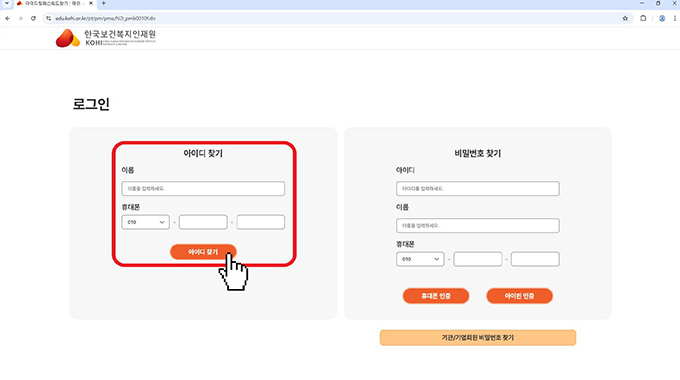Viewport: 680px width, 380px height.
Task: Click the 이름 field in 비밀번호 찾기
Action: (x=477, y=226)
